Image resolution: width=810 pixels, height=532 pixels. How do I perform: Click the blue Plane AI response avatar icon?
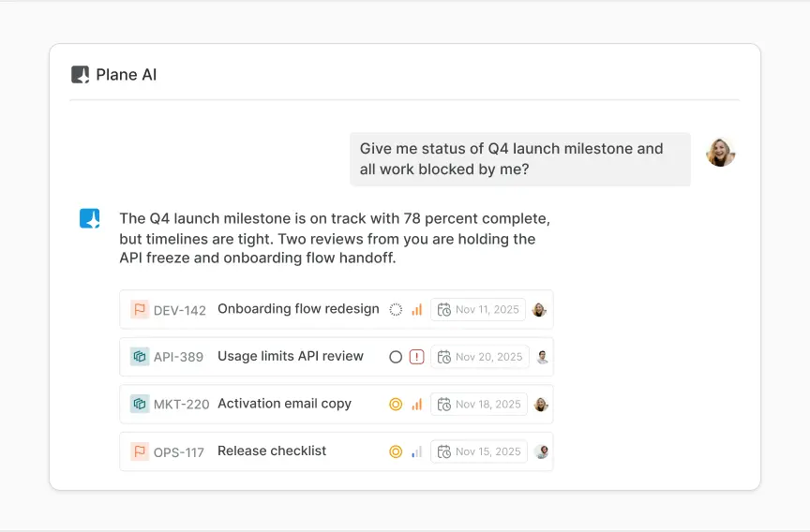[x=90, y=219]
